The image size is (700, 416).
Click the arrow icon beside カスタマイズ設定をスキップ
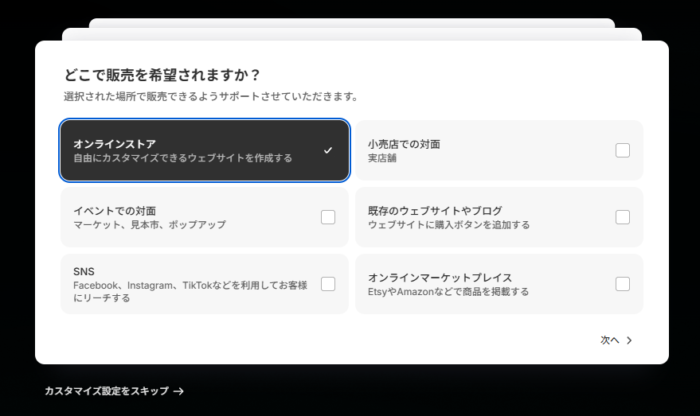(178, 392)
